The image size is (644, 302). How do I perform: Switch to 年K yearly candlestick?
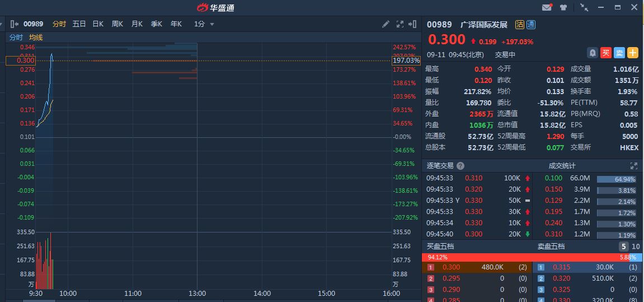point(176,24)
